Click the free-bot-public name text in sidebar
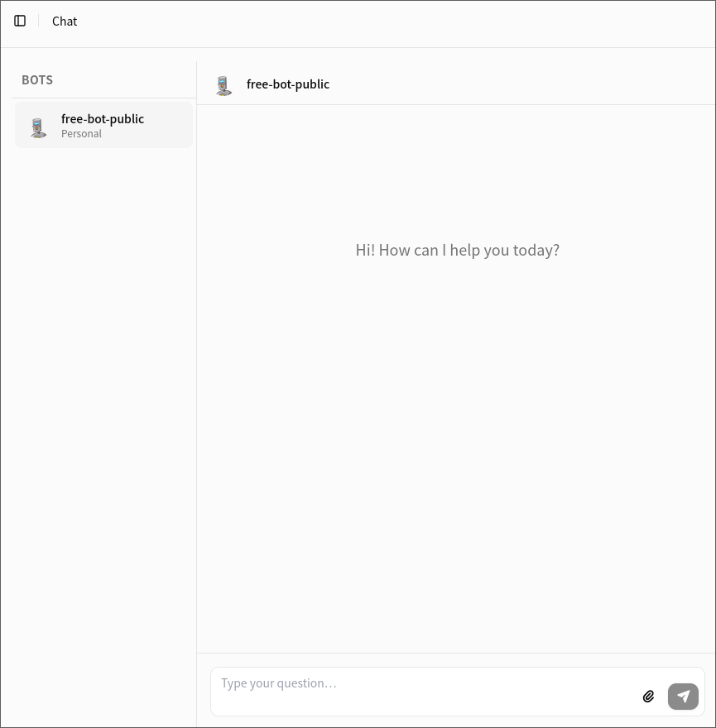Image resolution: width=716 pixels, height=728 pixels. click(103, 119)
